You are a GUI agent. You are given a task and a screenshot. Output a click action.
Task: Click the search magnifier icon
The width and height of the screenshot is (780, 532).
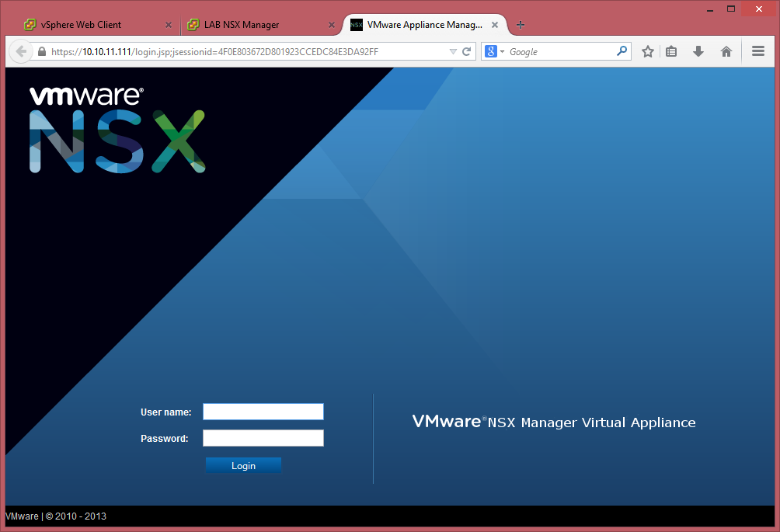(622, 51)
